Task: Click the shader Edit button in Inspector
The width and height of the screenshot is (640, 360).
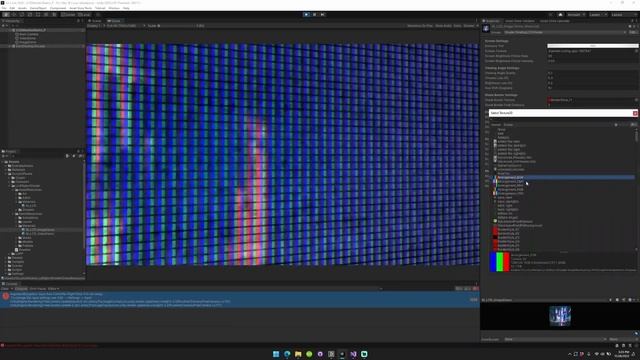Action: [633, 32]
